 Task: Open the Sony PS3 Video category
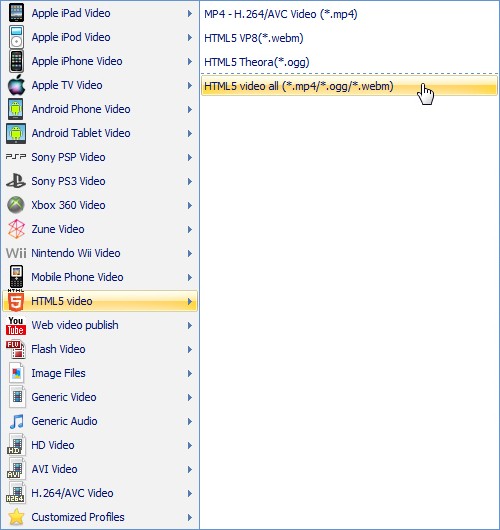tap(100, 181)
